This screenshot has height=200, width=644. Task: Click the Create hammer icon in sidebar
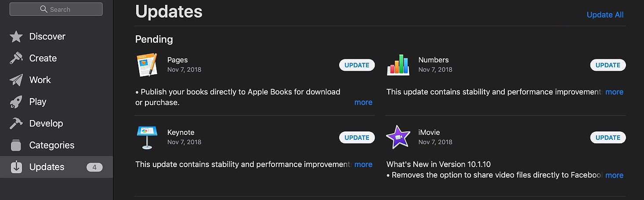point(16,58)
